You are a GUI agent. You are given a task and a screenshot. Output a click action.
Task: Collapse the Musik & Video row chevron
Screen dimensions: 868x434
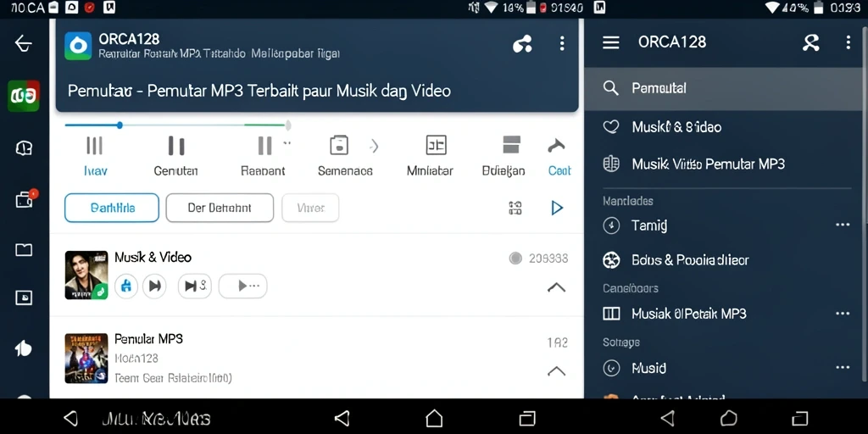(556, 287)
